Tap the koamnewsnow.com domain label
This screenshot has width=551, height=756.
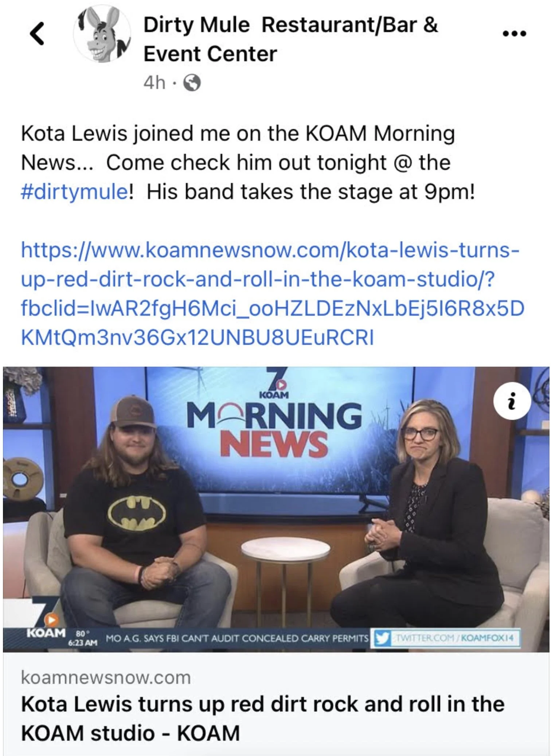pos(106,678)
